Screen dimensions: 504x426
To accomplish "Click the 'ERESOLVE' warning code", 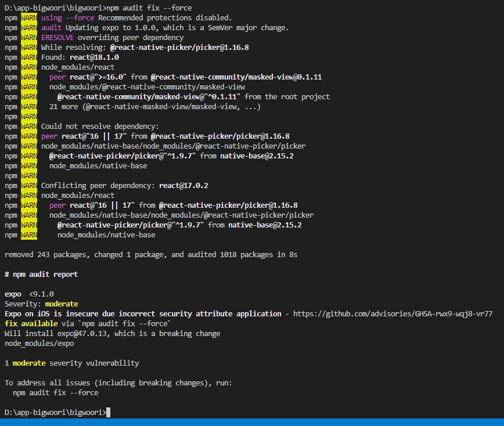I will coord(57,38).
